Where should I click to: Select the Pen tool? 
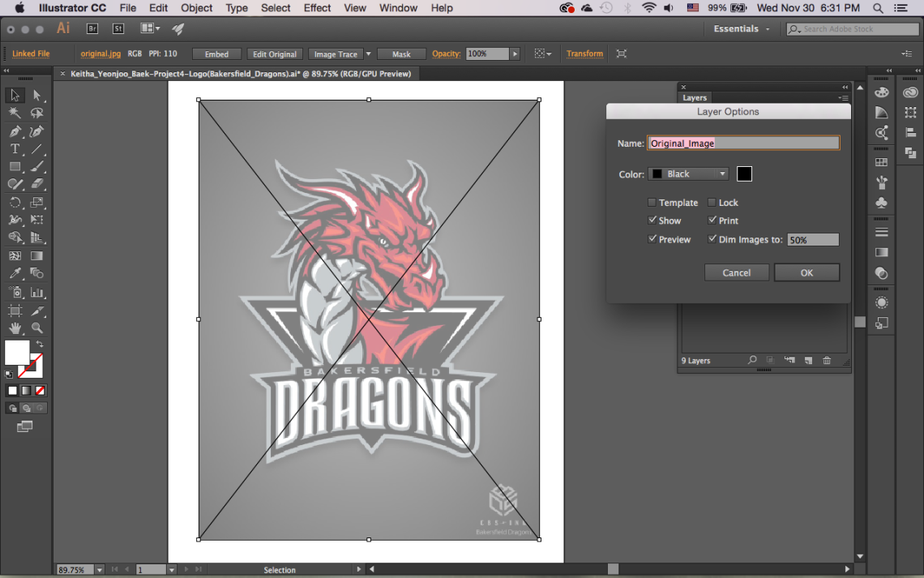coord(15,131)
